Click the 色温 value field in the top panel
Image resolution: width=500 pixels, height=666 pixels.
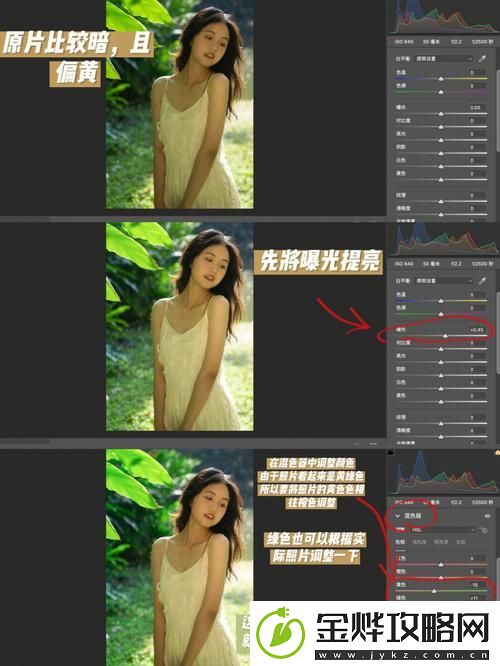pyautogui.click(x=477, y=72)
